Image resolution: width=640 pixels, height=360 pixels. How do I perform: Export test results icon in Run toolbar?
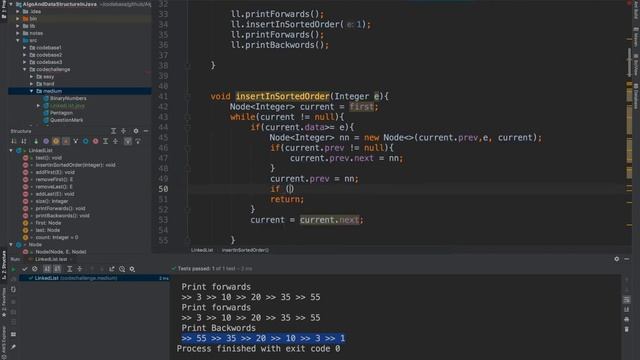[112, 269]
